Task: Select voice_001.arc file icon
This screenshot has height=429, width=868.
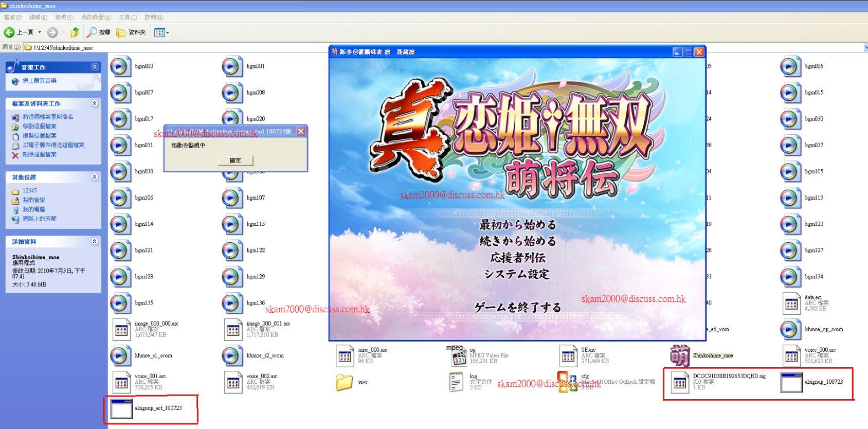Action: (121, 382)
